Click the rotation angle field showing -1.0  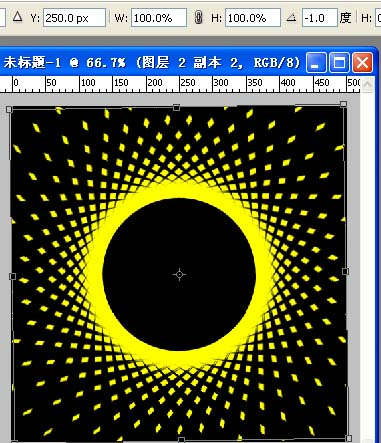(x=320, y=18)
